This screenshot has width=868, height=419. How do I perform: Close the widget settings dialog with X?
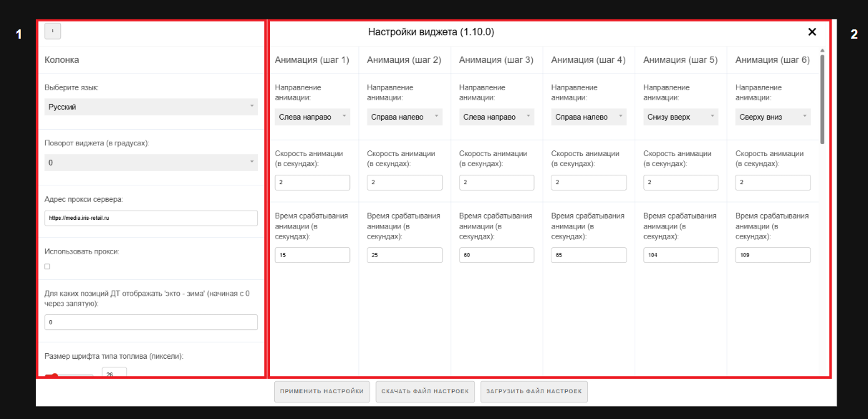811,32
